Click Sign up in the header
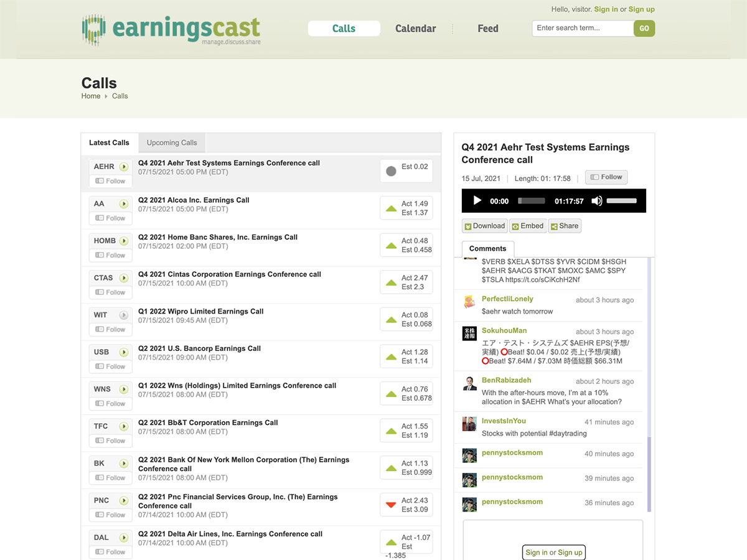This screenshot has width=747, height=560. (x=642, y=9)
